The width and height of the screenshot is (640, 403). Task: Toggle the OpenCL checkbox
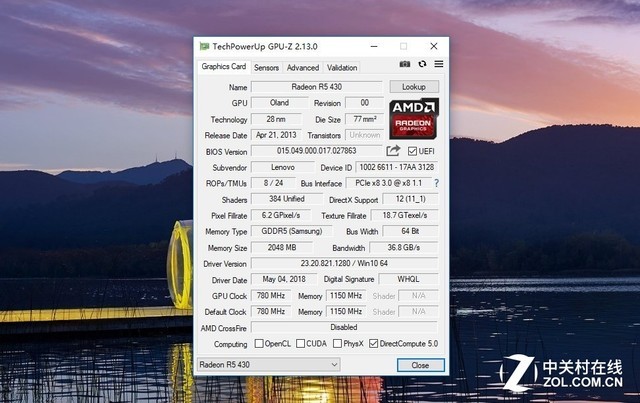259,343
